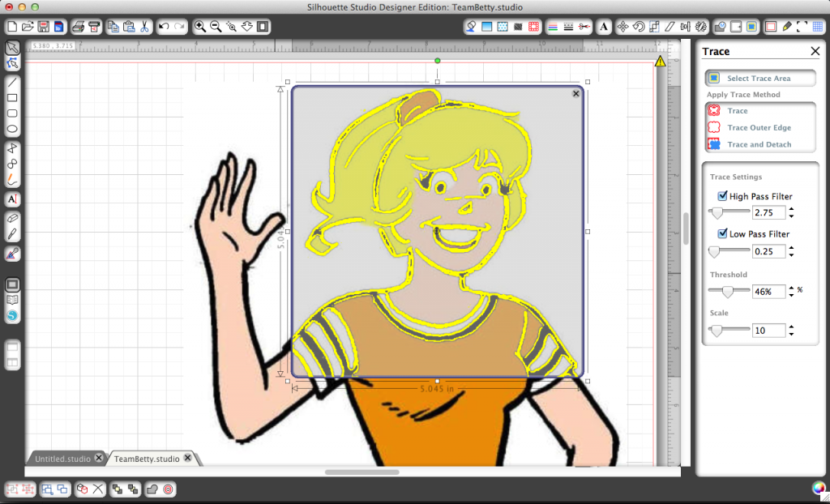Create a new document
830x504 pixels.
click(12, 27)
